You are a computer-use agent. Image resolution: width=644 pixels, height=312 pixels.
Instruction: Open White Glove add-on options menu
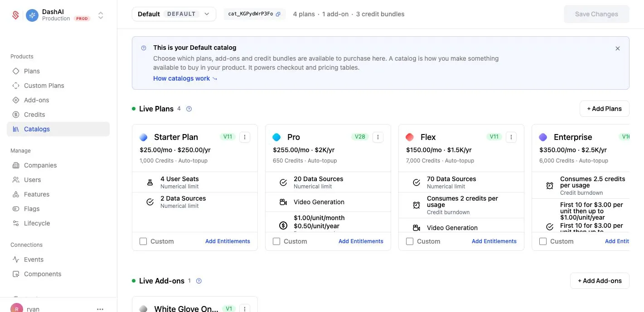(x=245, y=309)
